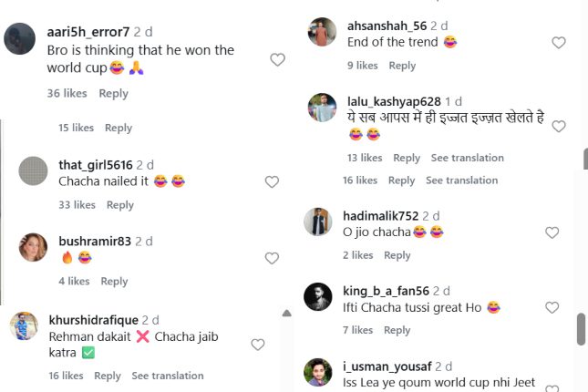See translation of khurshidrafique's comment
The width and height of the screenshot is (588, 392).
(x=168, y=376)
